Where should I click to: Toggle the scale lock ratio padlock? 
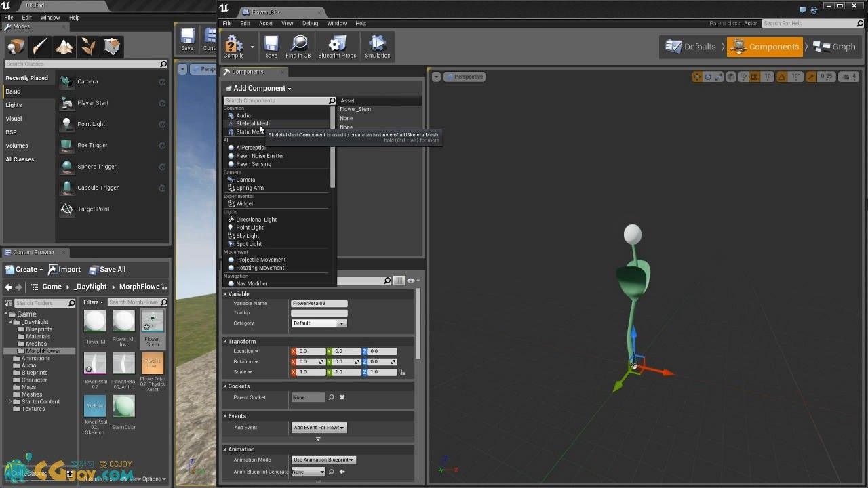402,372
